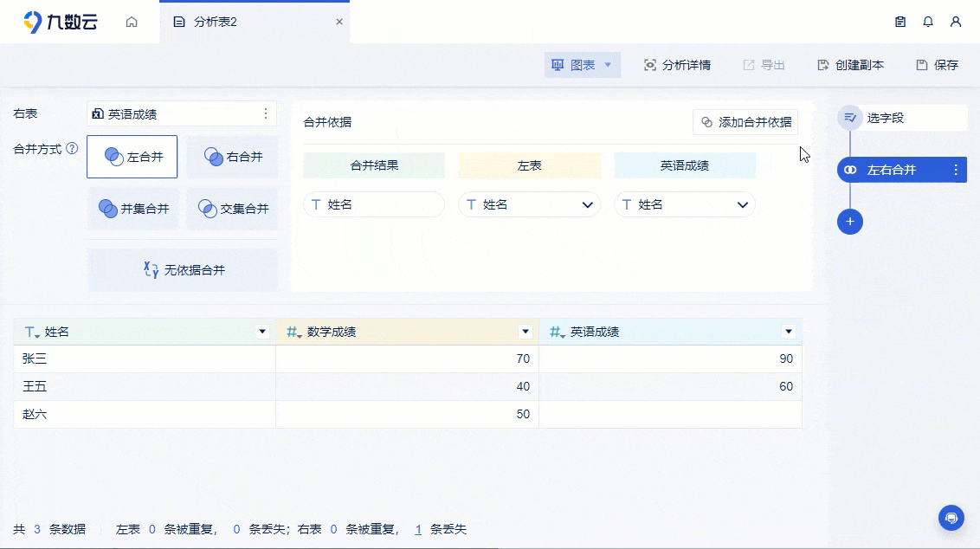Viewport: 980px width, 549px height.
Task: Open 左右合并 step more options
Action: tap(956, 170)
